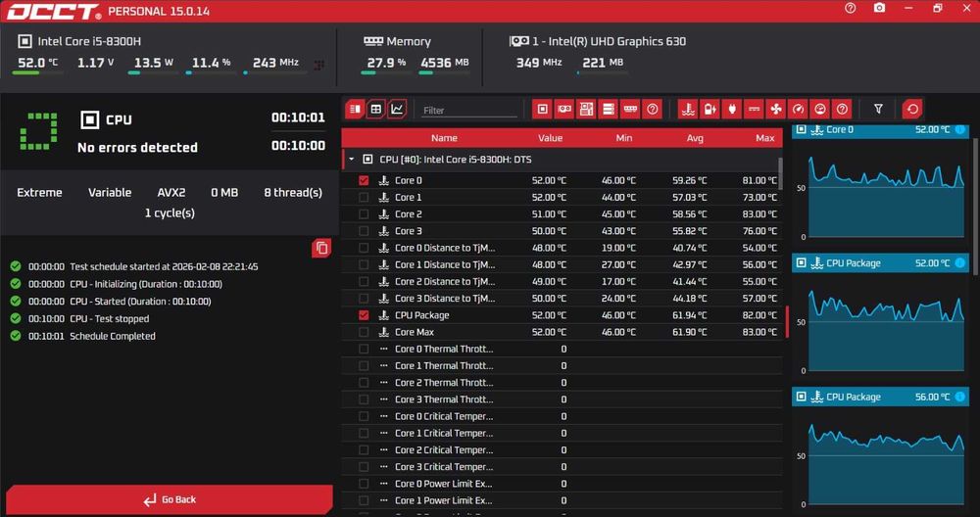Toggle memory sensors filter icon
The width and height of the screenshot is (980, 517).
[x=630, y=110]
